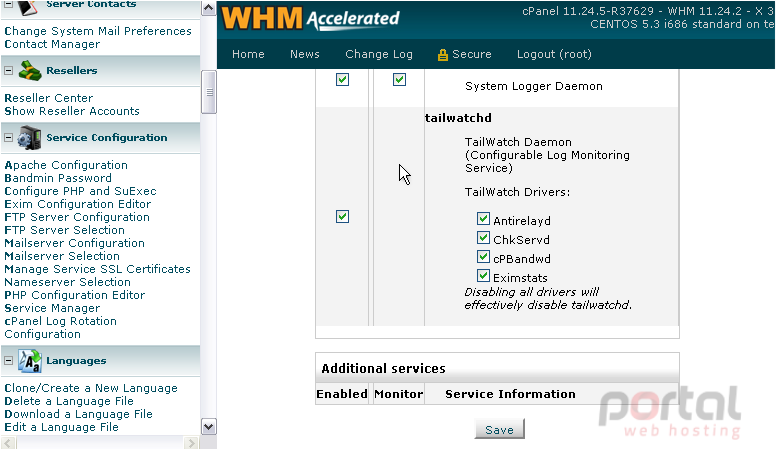776x450 pixels.
Task: Open Reseller Center
Action: click(48, 98)
